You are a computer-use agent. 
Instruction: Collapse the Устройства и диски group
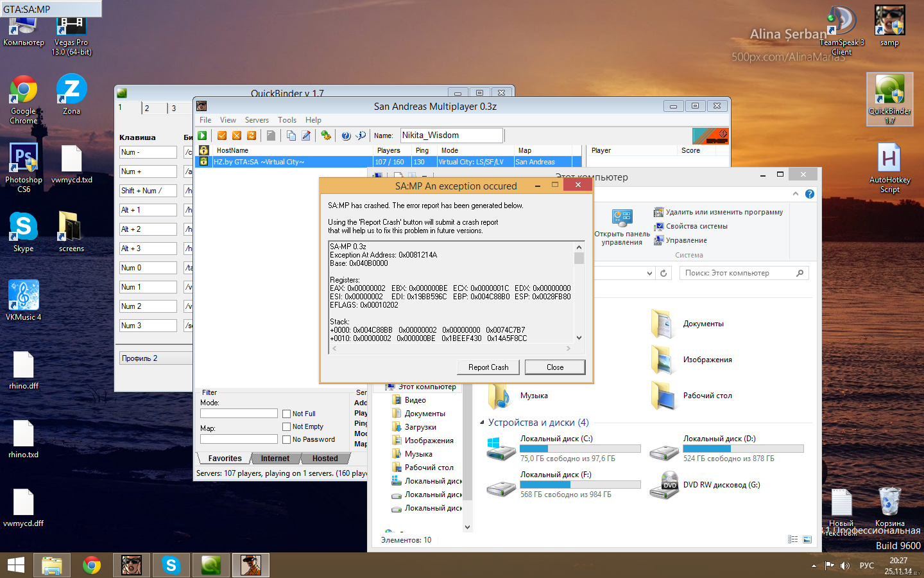[482, 423]
